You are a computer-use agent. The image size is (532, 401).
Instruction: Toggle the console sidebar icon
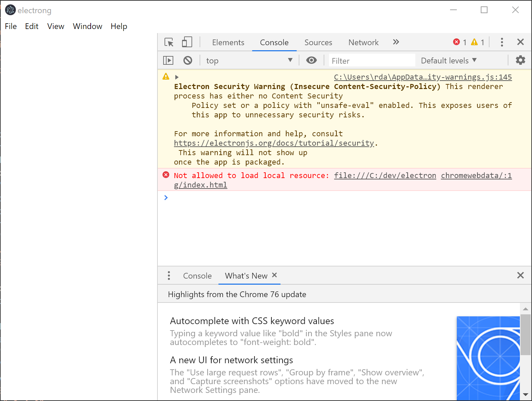coord(168,60)
